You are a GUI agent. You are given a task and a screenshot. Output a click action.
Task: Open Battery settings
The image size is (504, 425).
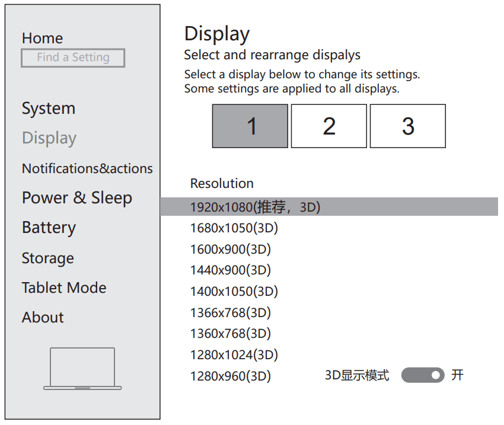click(x=49, y=228)
